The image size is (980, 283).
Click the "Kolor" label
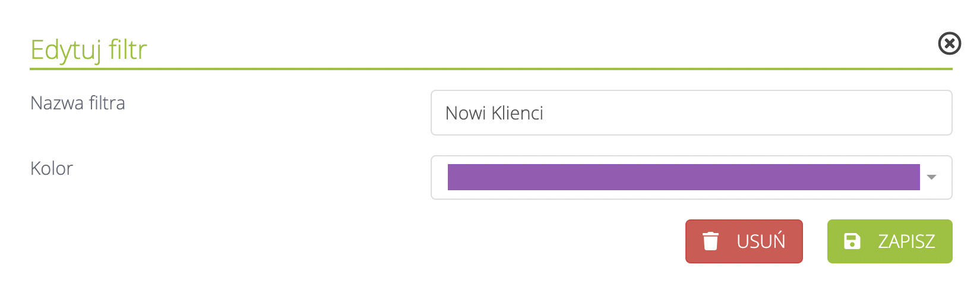coord(52,169)
